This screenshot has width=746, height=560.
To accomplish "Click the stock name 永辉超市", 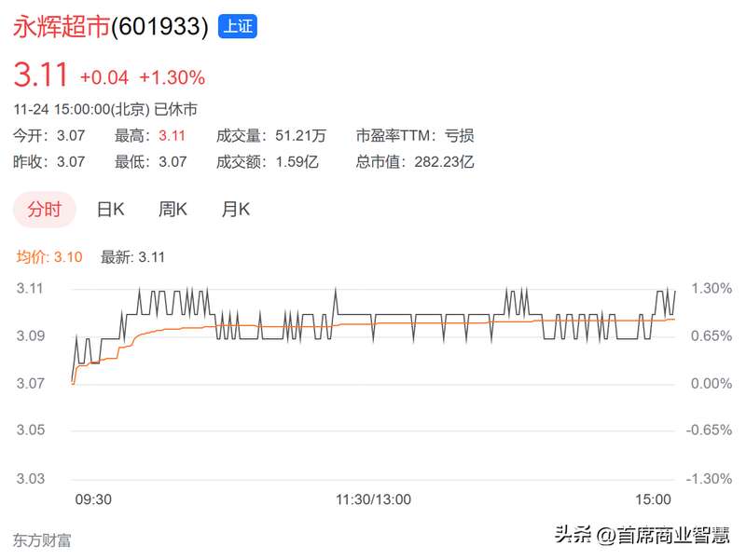I will pos(62,26).
